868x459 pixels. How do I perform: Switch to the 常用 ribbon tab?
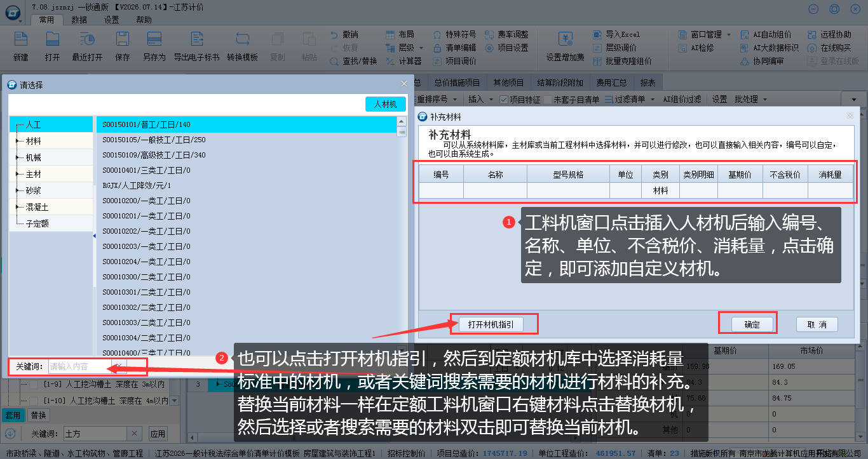pyautogui.click(x=46, y=20)
